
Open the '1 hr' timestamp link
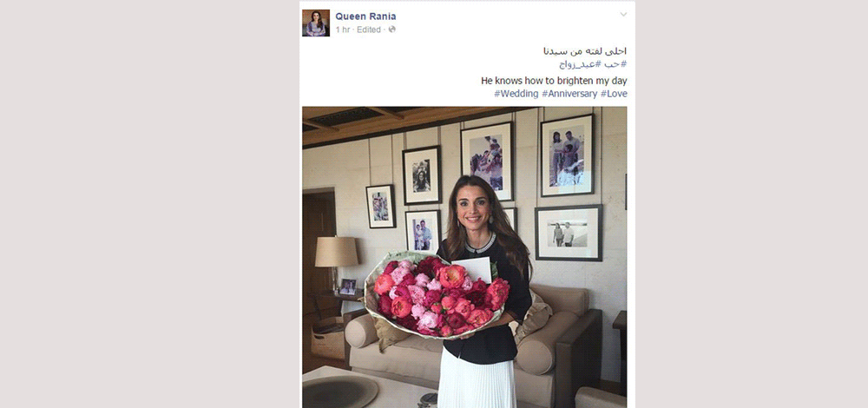coord(343,30)
